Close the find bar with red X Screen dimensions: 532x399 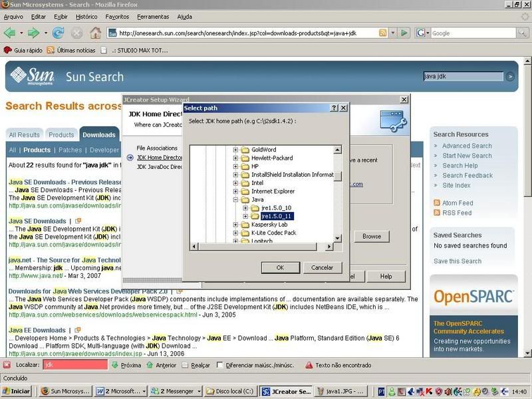click(7, 365)
